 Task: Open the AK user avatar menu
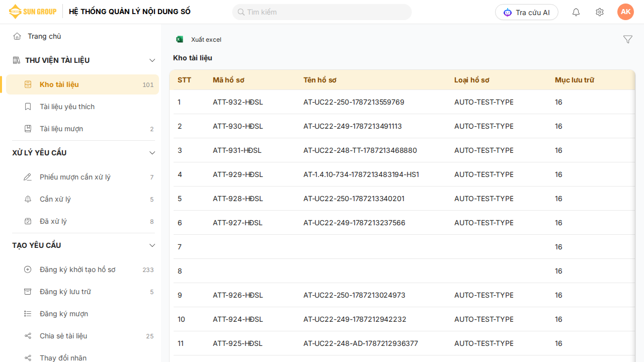pos(626,12)
